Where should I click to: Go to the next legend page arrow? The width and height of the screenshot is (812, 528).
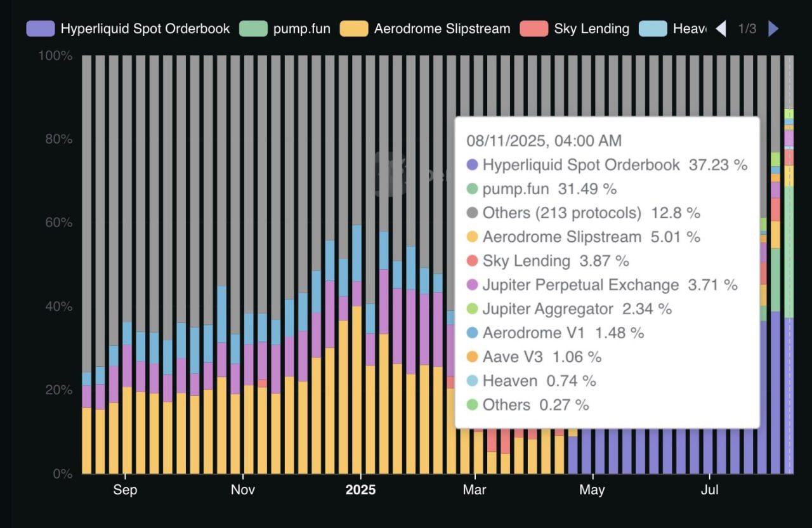773,29
